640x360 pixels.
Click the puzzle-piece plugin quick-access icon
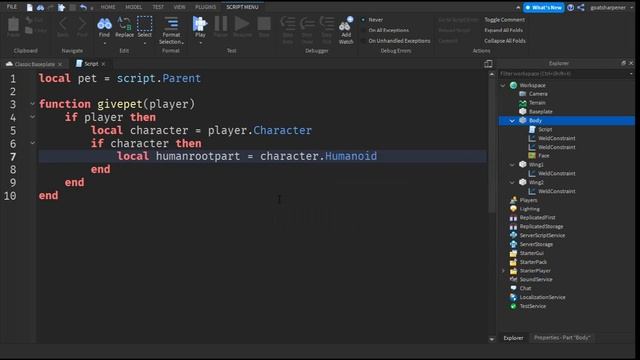coord(61,7)
